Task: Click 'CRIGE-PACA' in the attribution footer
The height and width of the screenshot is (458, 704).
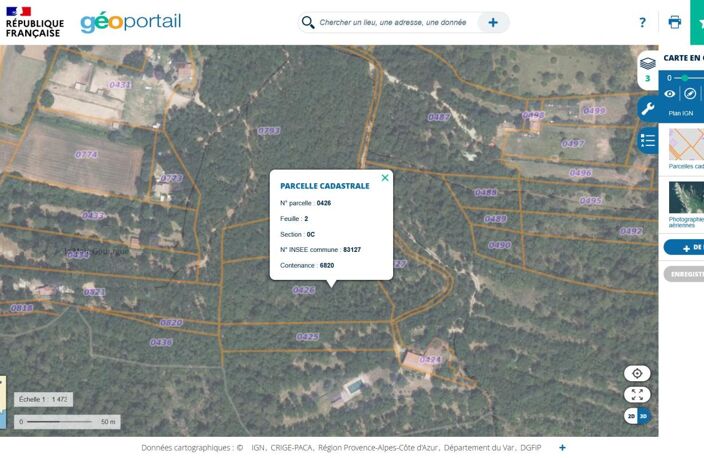Action: point(292,448)
